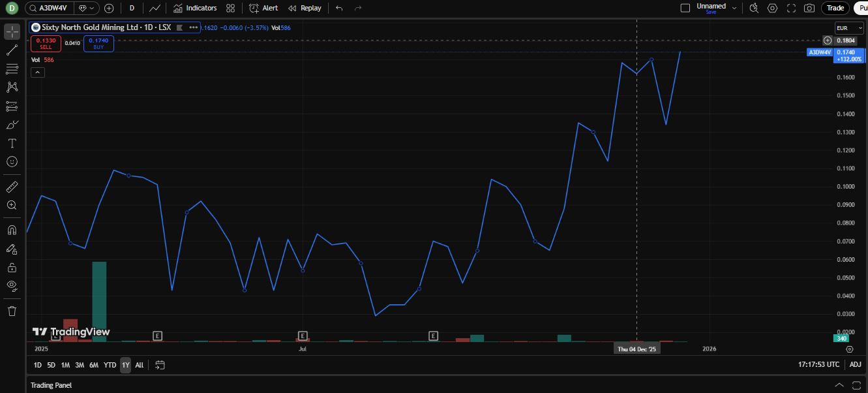The image size is (868, 393).
Task: Switch to the 5D time range
Action: click(52, 365)
